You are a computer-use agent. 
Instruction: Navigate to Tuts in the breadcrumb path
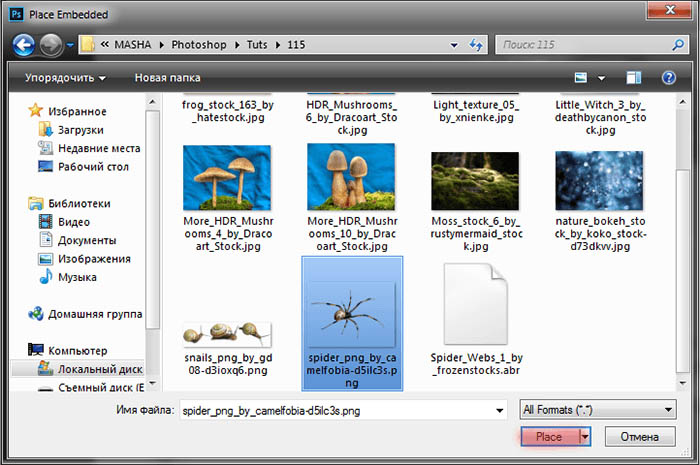click(x=257, y=45)
